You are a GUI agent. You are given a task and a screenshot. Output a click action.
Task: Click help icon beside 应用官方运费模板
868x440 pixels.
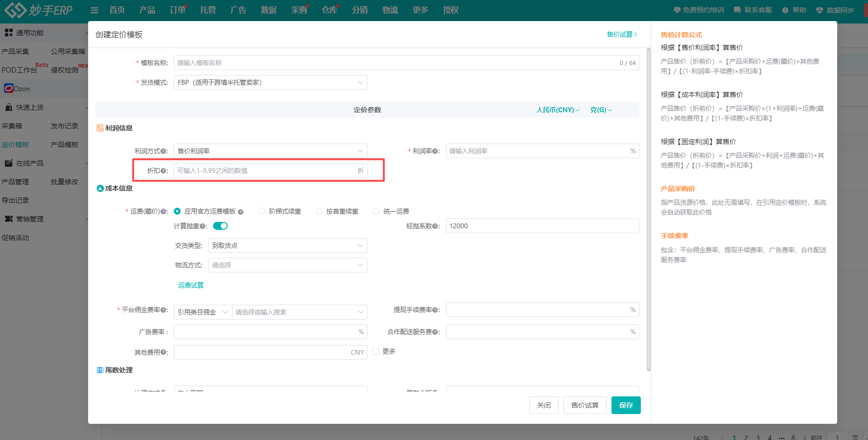[240, 212]
